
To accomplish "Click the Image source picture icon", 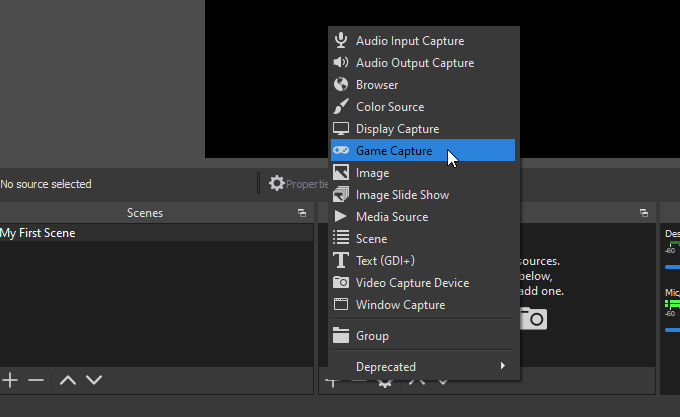I will pyautogui.click(x=341, y=173).
